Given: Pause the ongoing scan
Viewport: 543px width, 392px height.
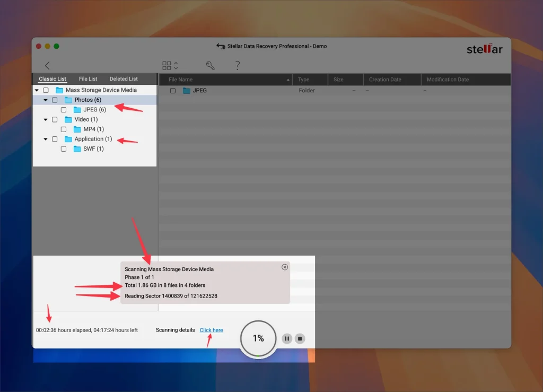Looking at the screenshot, I should tap(286, 338).
